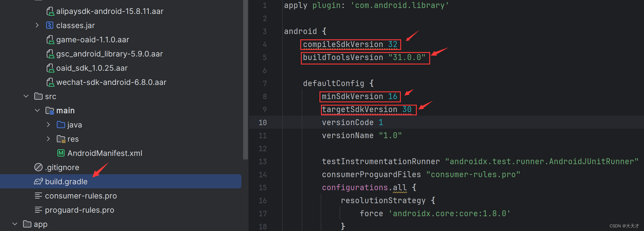644x231 pixels.
Task: Click the project panel vertical scrollbar
Action: pos(245,80)
